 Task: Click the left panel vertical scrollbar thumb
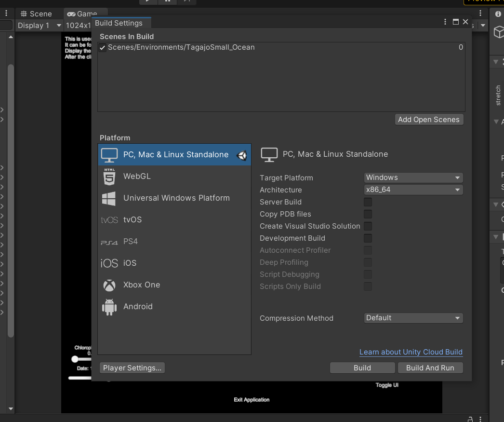pos(11,201)
